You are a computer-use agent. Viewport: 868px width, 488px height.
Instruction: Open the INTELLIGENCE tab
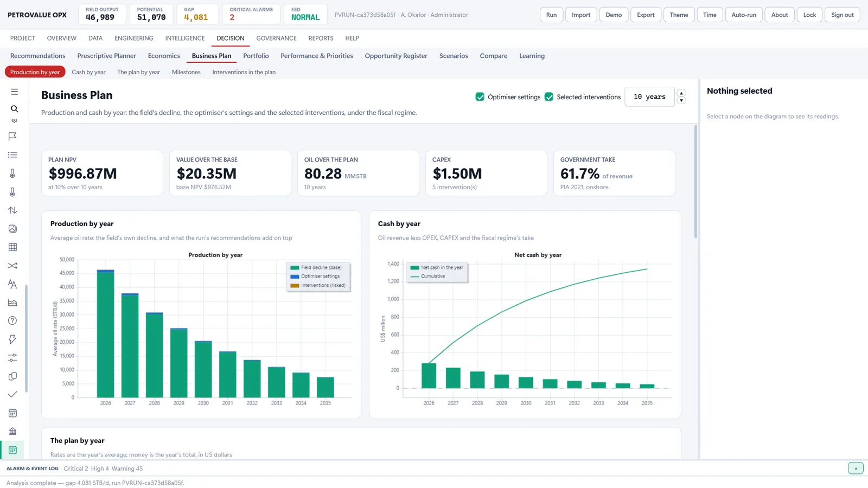185,38
